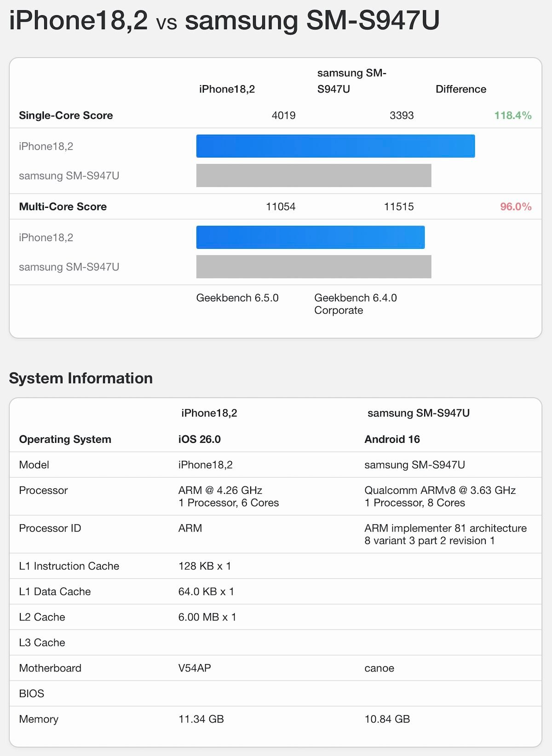The image size is (552, 756).
Task: Click the '11.34 GB' memory value
Action: click(201, 719)
